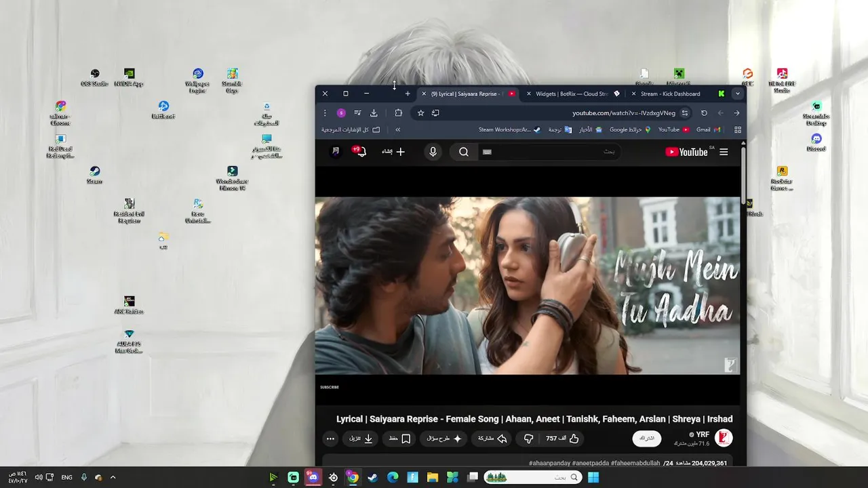This screenshot has width=868, height=488.
Task: Focus the YouTube search box
Action: pyautogui.click(x=549, y=152)
